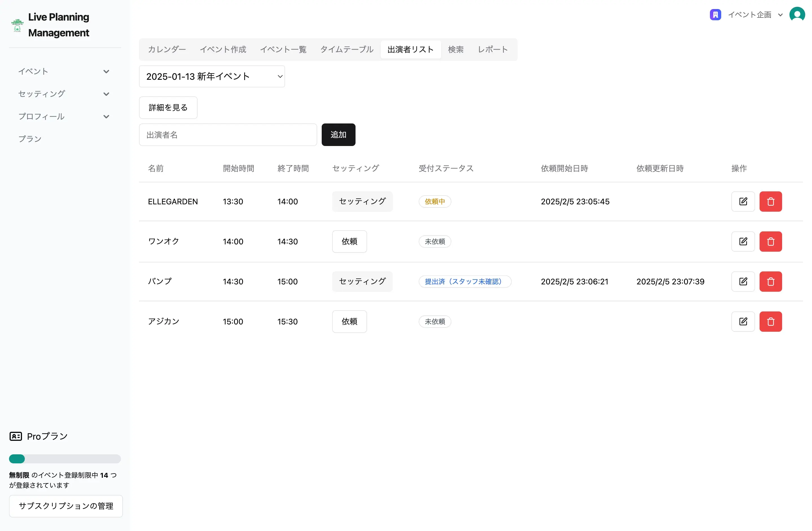
Task: Click the Proプラン card icon
Action: click(x=16, y=436)
